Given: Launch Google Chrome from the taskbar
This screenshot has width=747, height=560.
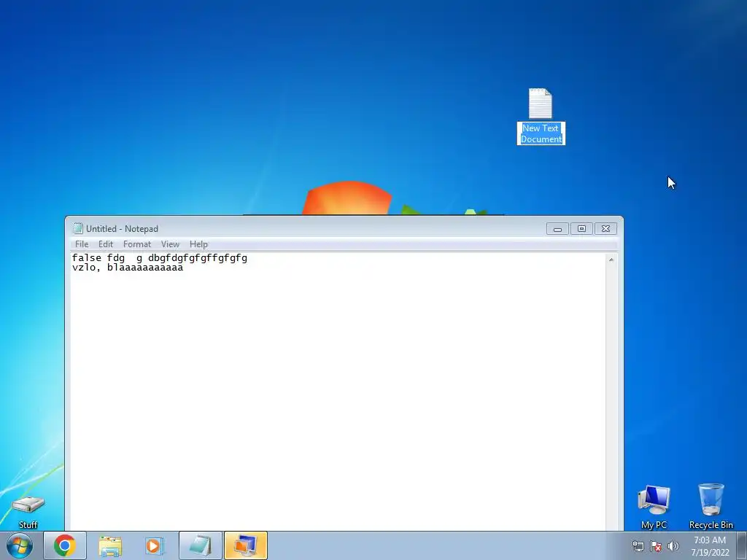Looking at the screenshot, I should [65, 545].
